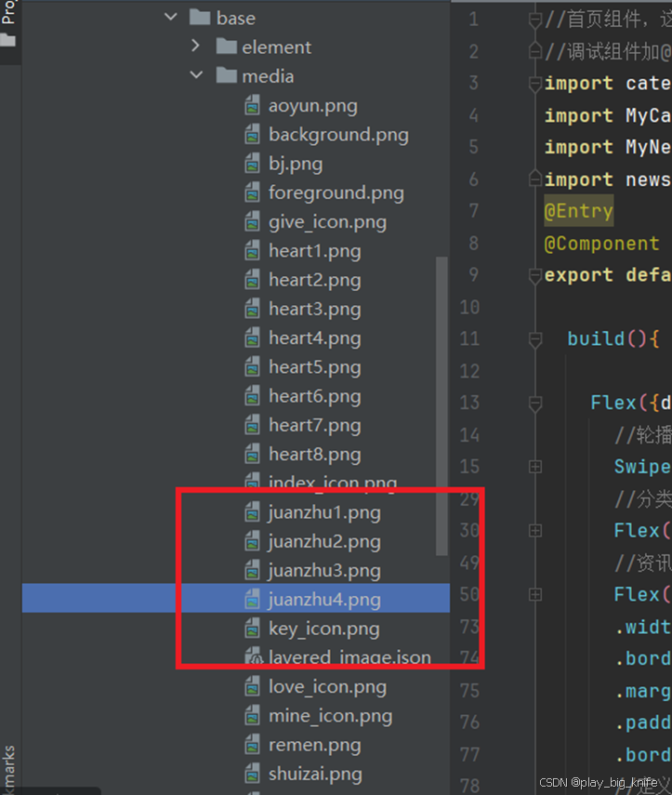Image resolution: width=672 pixels, height=795 pixels.
Task: Click the media folder icon
Action: click(226, 76)
